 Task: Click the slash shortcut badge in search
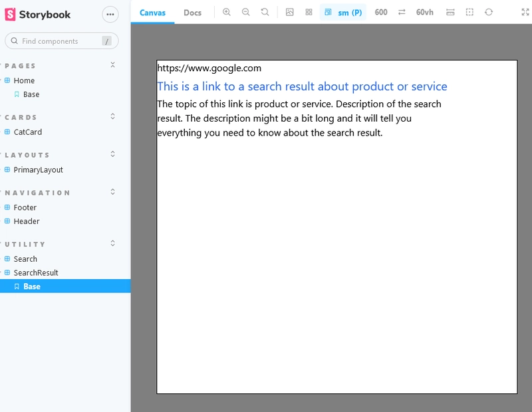click(x=106, y=41)
